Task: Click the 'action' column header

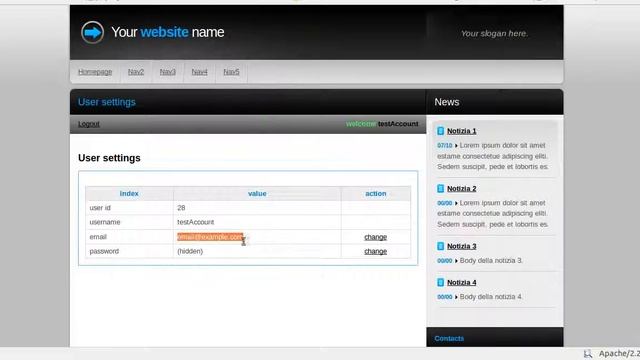Action: [376, 193]
